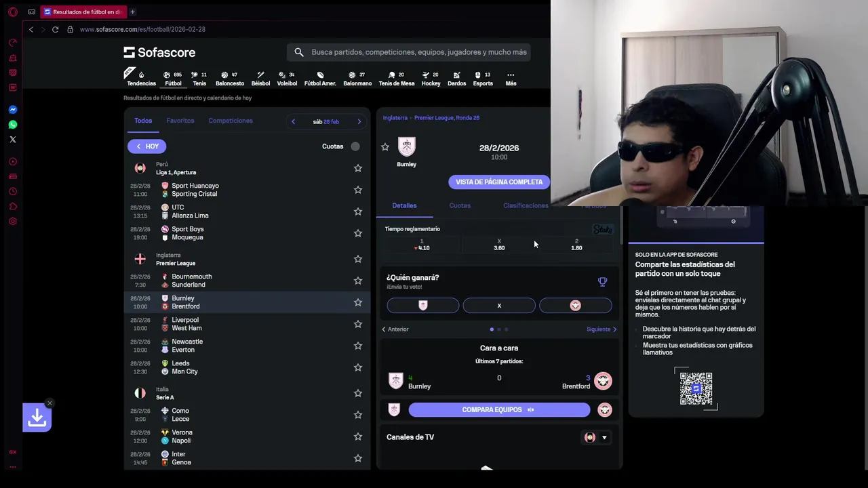
Task: Open Burnley team crest in match header
Action: (406, 146)
